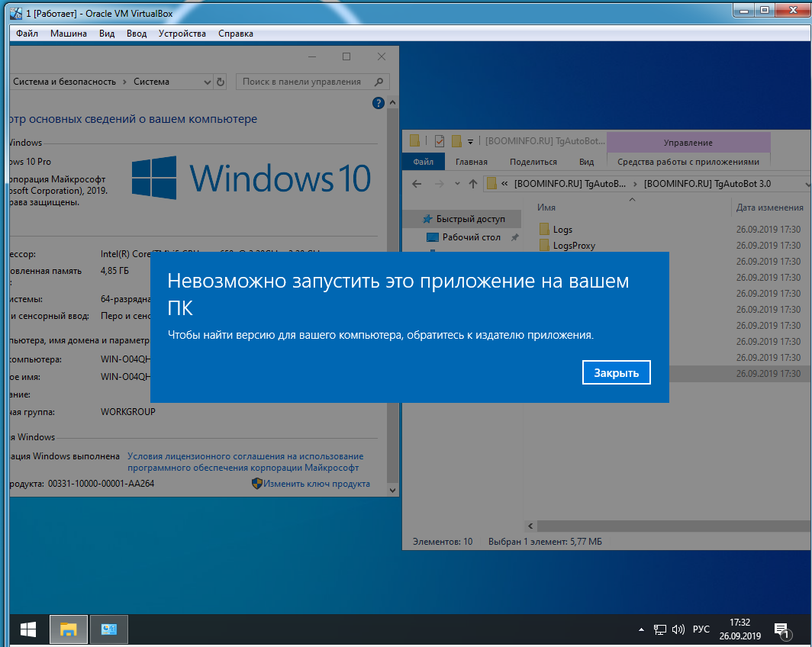The image size is (812, 647).
Task: Go up one folder level in Explorer
Action: [473, 184]
